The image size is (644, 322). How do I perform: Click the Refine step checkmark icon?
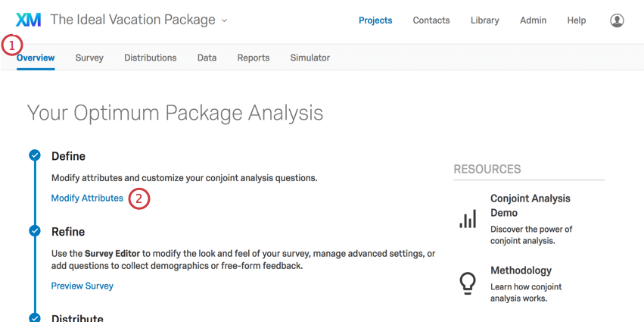tap(35, 231)
